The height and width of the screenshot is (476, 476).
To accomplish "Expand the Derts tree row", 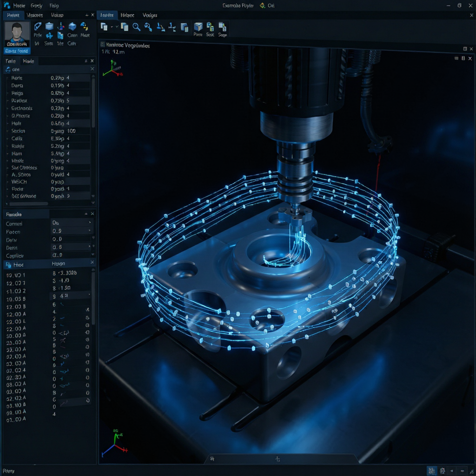I will pos(7,86).
